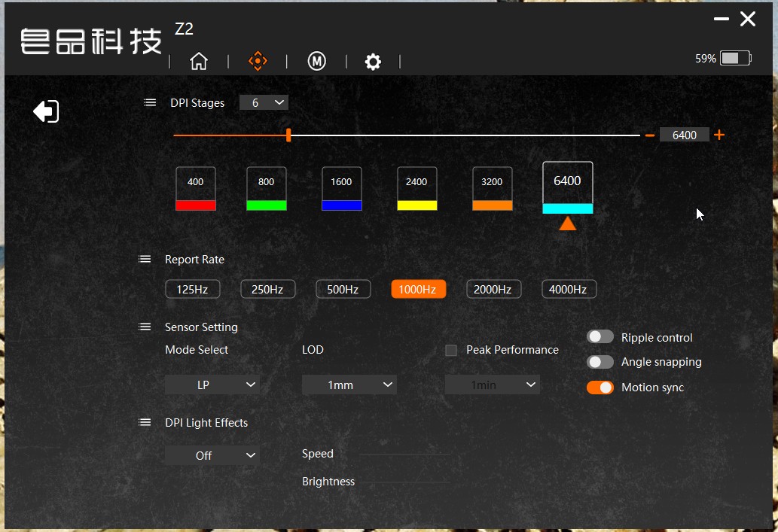
Task: Open the DPI Stages count dropdown
Action: tap(264, 102)
